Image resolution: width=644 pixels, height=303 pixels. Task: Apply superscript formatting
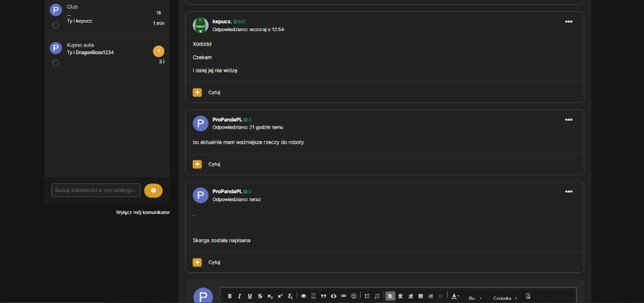click(x=280, y=296)
